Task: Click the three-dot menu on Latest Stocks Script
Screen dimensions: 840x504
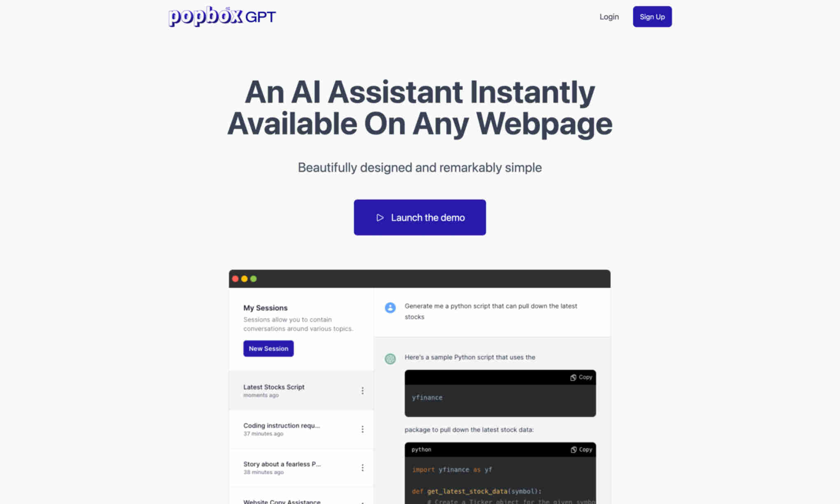Action: pos(362,391)
